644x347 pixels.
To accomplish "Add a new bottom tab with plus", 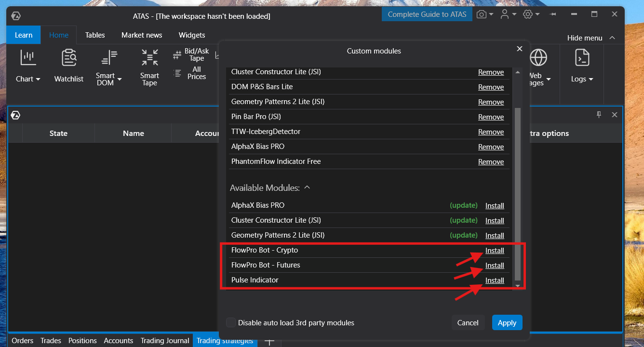I will [269, 341].
